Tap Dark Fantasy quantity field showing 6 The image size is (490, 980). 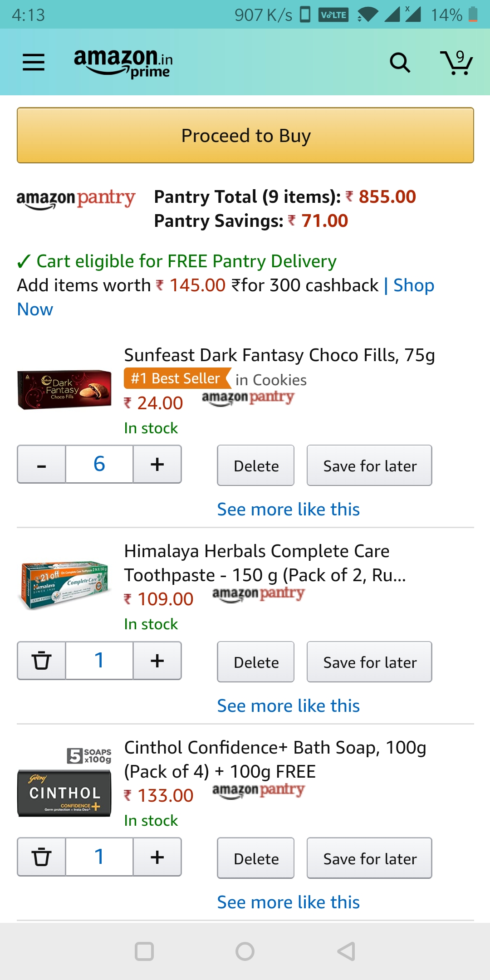click(99, 465)
